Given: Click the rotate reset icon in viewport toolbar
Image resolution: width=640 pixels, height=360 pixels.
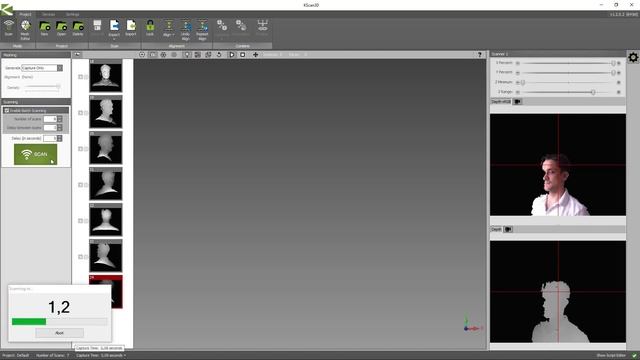Looking at the screenshot, I should tap(219, 54).
